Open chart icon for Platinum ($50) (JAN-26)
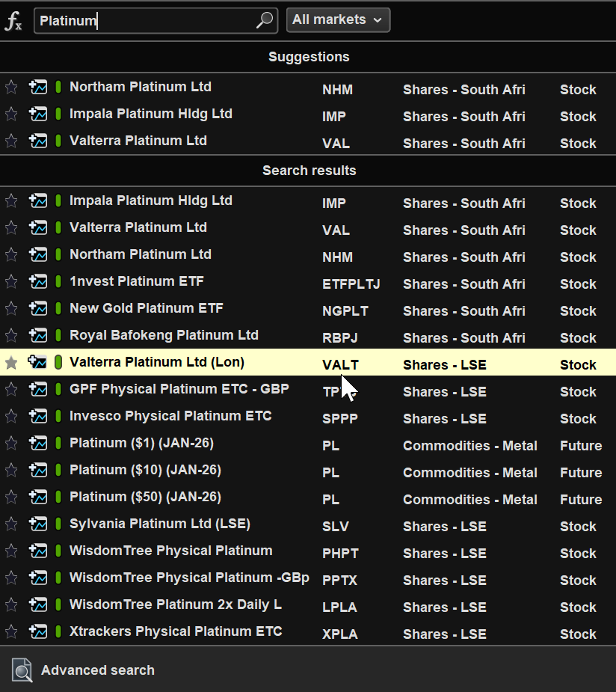 pyautogui.click(x=38, y=497)
